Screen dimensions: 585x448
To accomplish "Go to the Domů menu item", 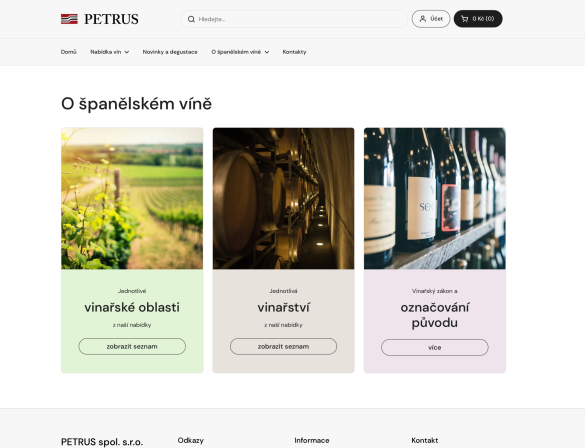I will click(x=69, y=52).
